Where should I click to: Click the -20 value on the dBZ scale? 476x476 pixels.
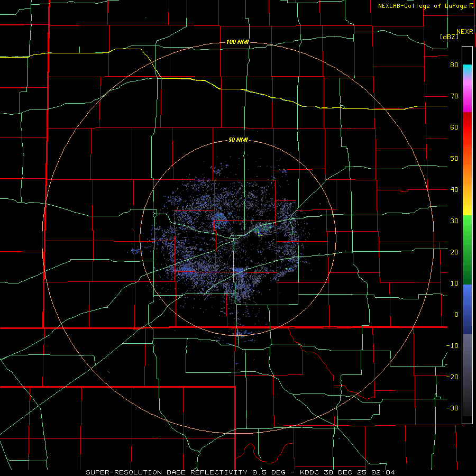click(x=452, y=377)
